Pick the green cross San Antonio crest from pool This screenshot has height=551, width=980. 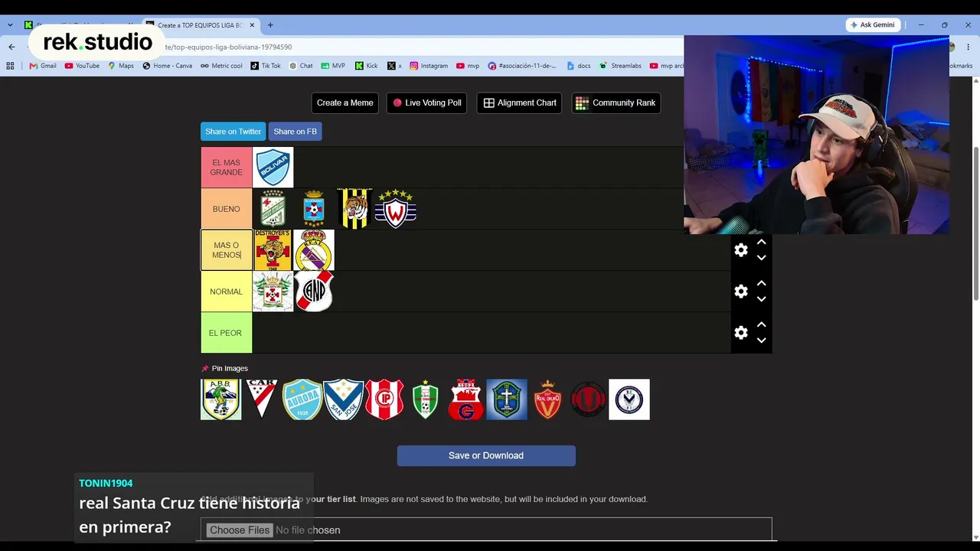coord(507,399)
